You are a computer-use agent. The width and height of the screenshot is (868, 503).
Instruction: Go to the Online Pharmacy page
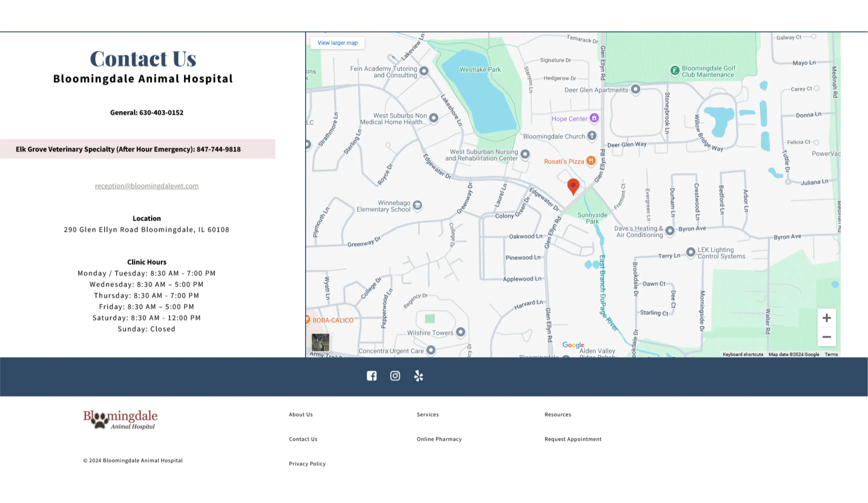tap(439, 438)
